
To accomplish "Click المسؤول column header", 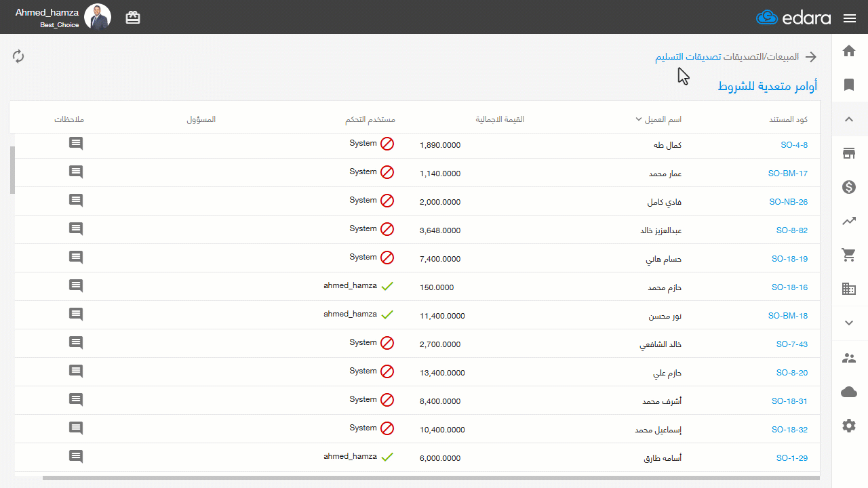I will click(201, 119).
